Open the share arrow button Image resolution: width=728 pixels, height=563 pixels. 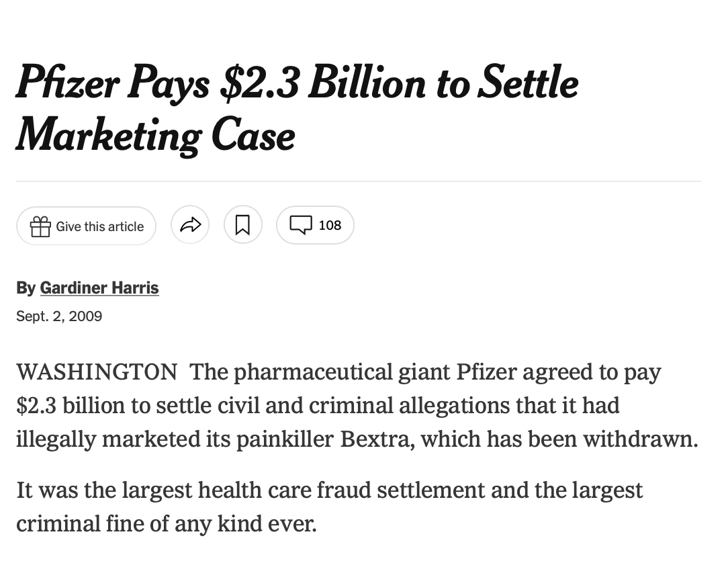190,225
